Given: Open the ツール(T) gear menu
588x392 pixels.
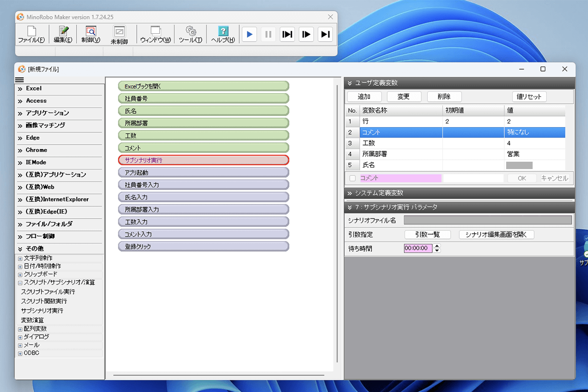Looking at the screenshot, I should (190, 34).
